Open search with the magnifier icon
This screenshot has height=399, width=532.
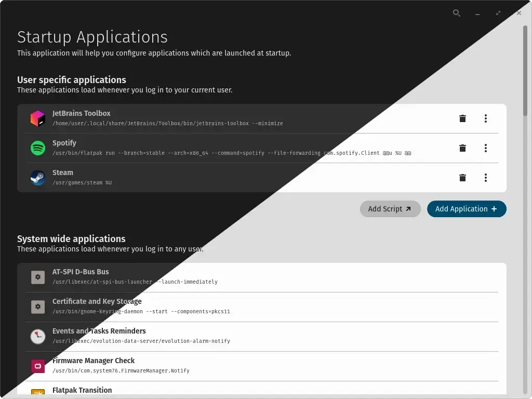[457, 13]
